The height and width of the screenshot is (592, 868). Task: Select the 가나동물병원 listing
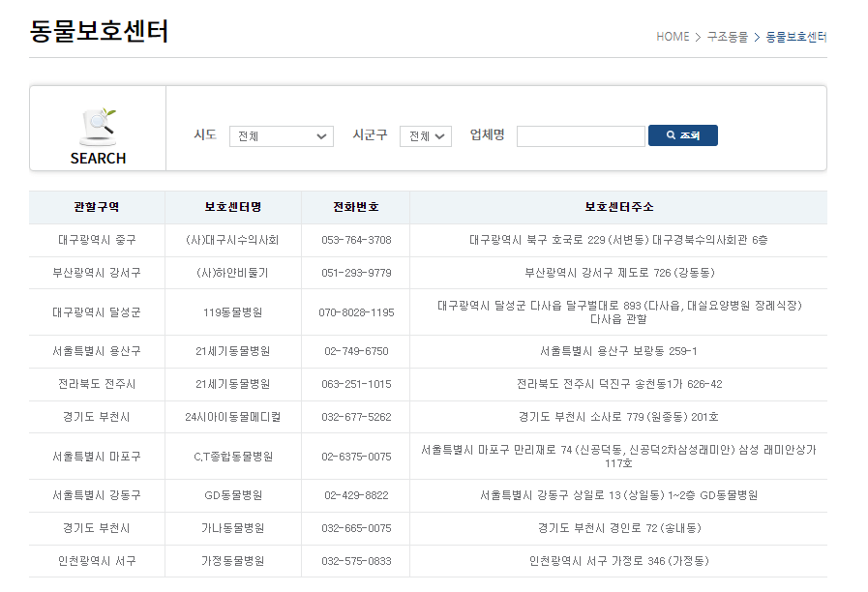(x=233, y=528)
